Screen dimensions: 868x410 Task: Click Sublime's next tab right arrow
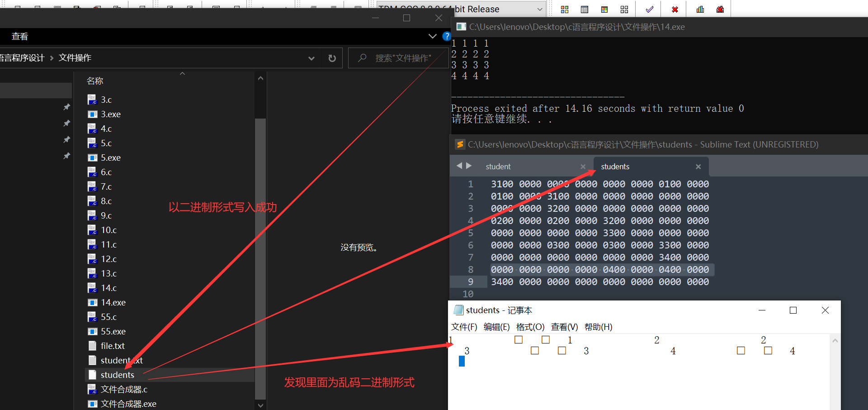[x=469, y=166]
